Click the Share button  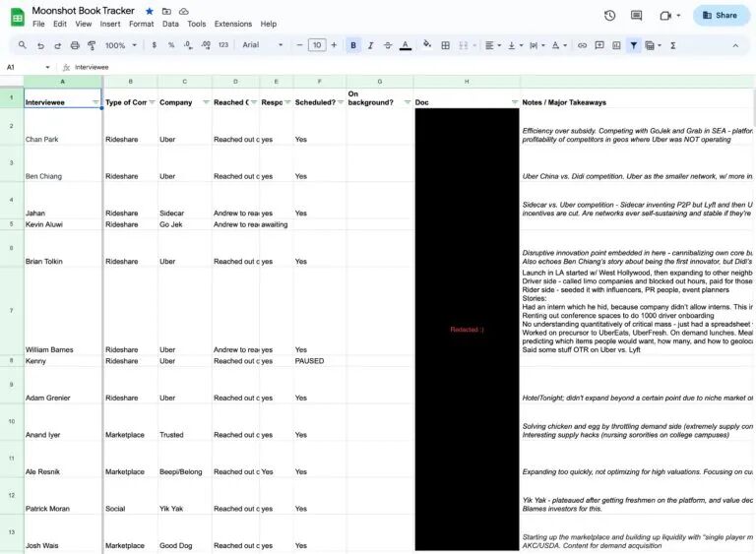coord(721,16)
